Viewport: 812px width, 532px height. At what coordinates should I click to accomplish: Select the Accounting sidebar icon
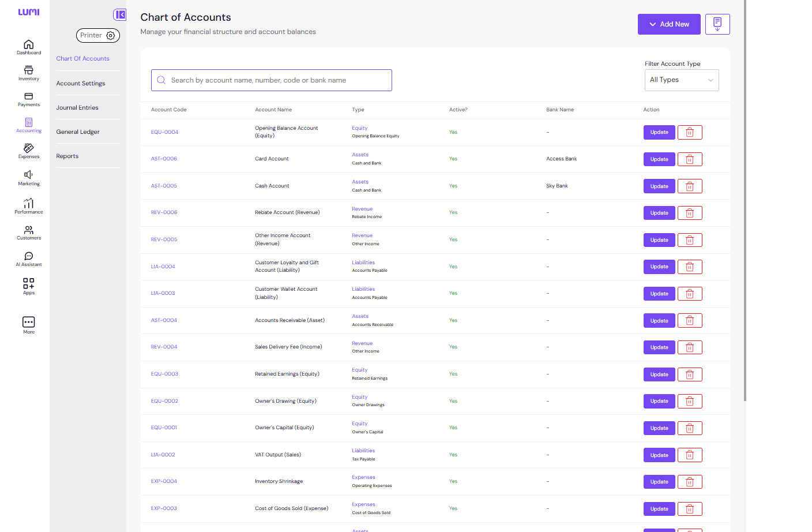28,125
